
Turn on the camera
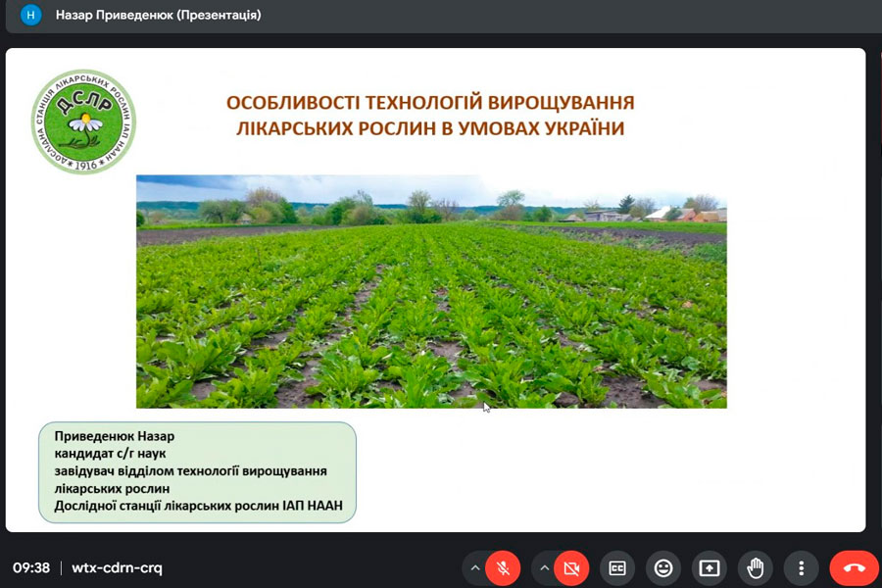pos(571,568)
